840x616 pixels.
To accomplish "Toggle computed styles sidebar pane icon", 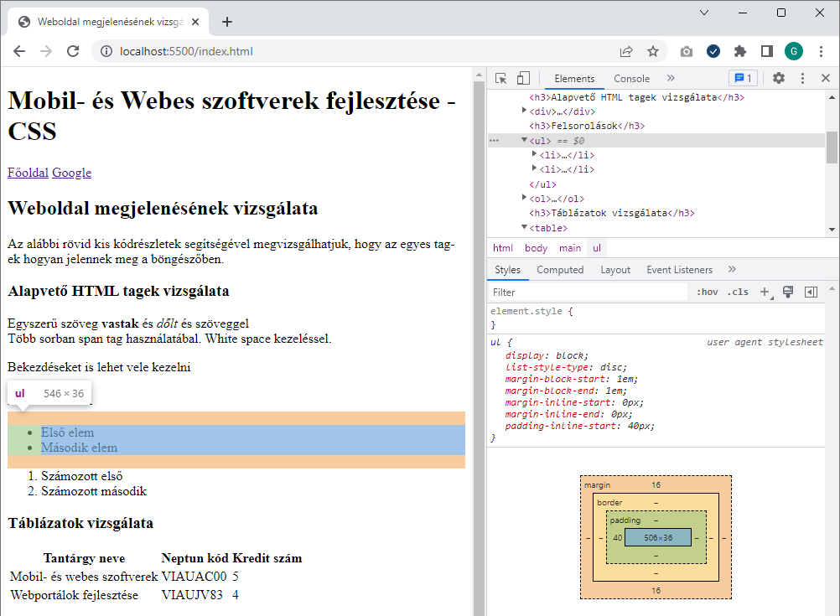I will pos(811,292).
